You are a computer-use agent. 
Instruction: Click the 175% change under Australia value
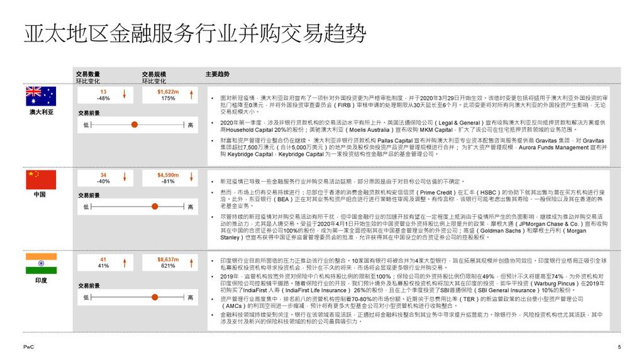pos(168,99)
